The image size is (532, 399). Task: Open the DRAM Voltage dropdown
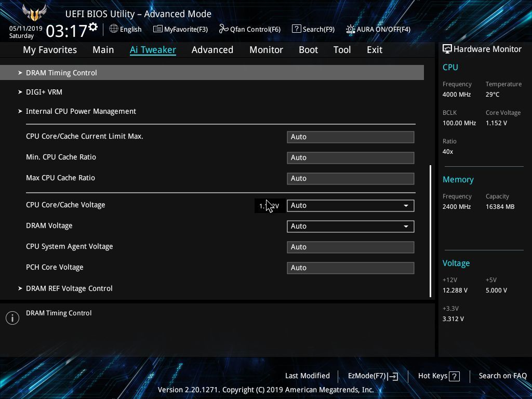[x=351, y=227]
